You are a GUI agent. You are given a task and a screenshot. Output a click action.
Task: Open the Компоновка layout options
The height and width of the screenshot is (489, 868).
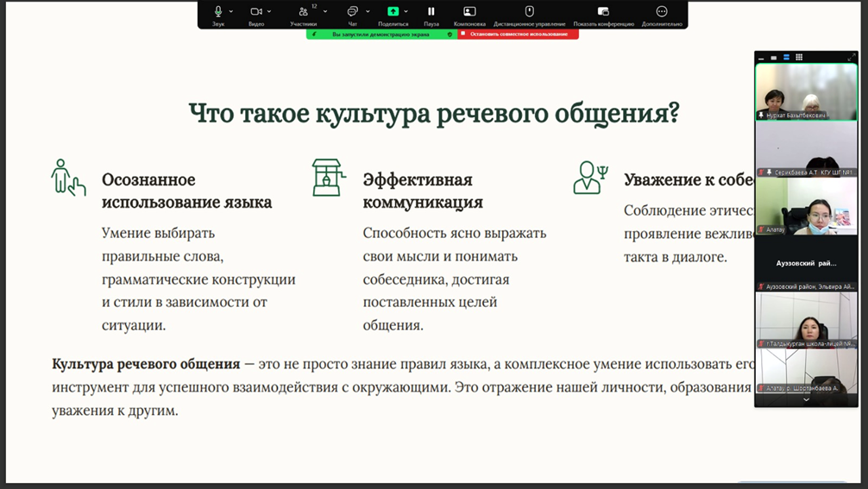click(469, 12)
